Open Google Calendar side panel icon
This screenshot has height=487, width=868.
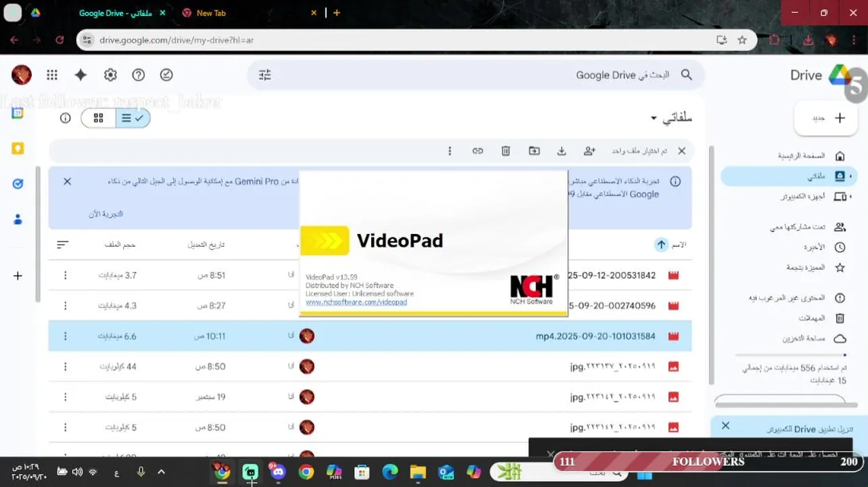click(18, 113)
